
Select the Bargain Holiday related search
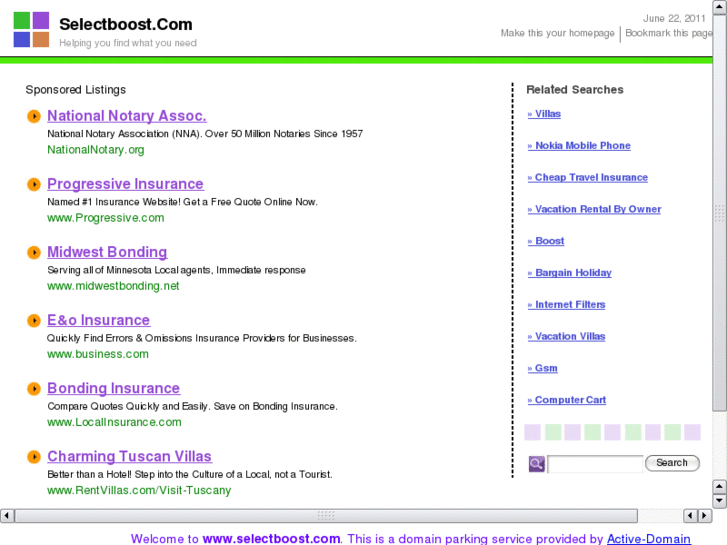pyautogui.click(x=570, y=273)
